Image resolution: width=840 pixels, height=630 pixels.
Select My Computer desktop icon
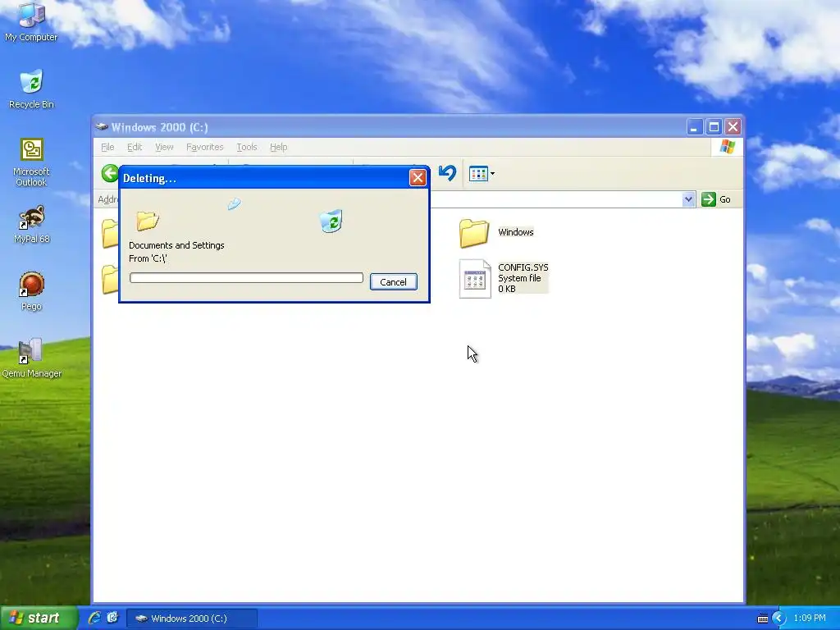click(31, 22)
